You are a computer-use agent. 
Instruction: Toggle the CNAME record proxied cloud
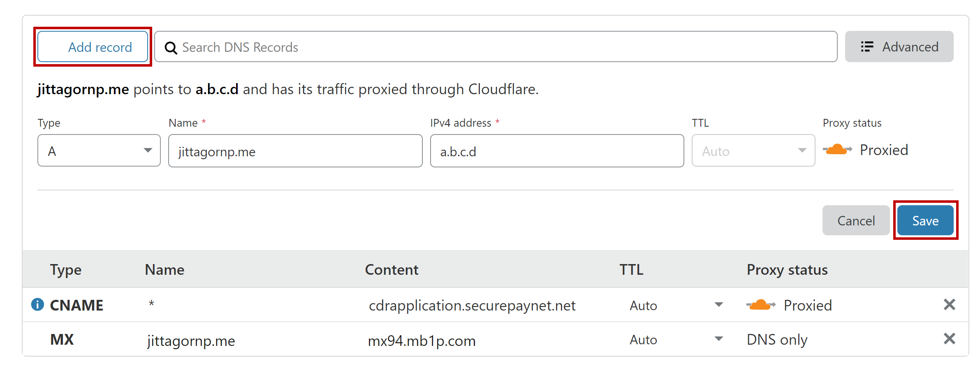click(x=761, y=305)
